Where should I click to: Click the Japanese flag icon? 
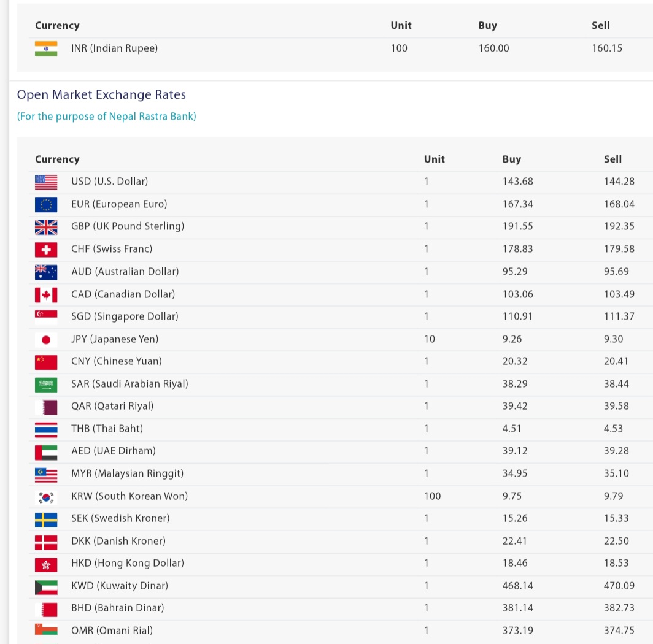(46, 339)
